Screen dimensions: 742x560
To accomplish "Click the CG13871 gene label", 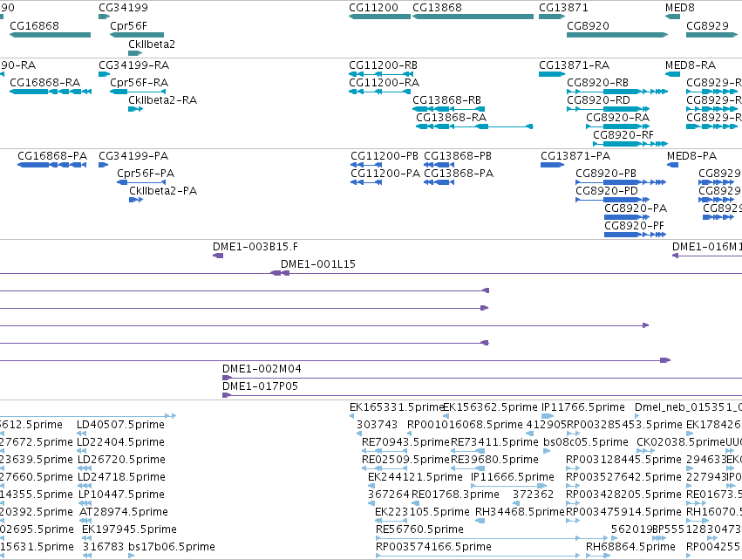I will click(563, 8).
